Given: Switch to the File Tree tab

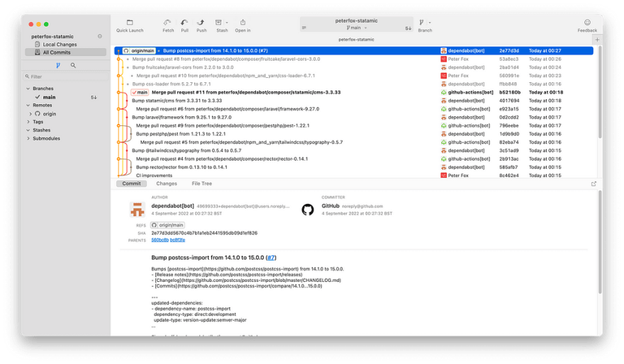Looking at the screenshot, I should 202,183.
